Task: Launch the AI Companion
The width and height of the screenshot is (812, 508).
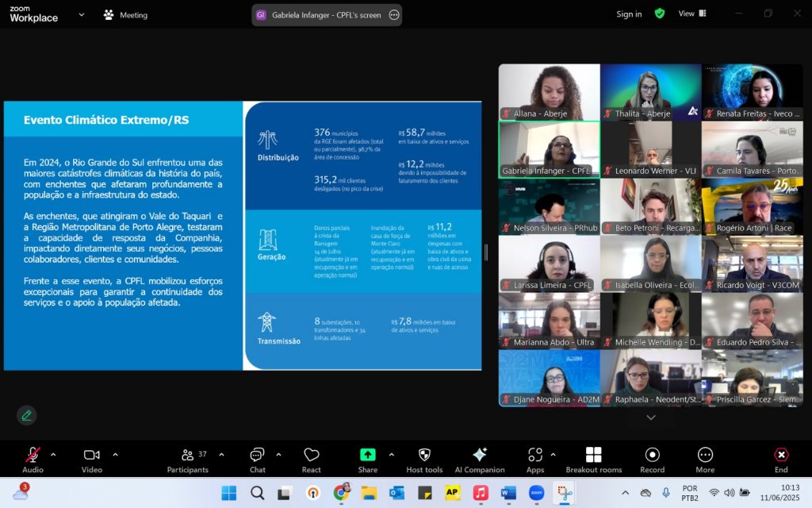Action: 479,459
